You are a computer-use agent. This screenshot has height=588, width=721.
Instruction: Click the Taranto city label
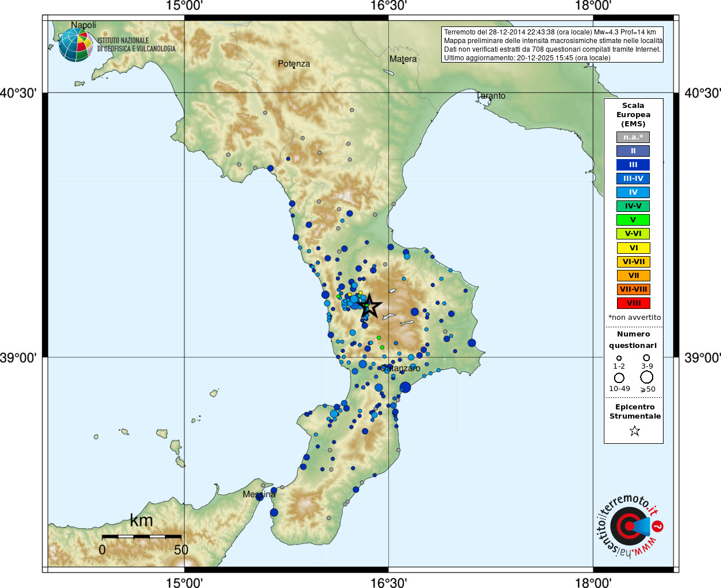[491, 96]
